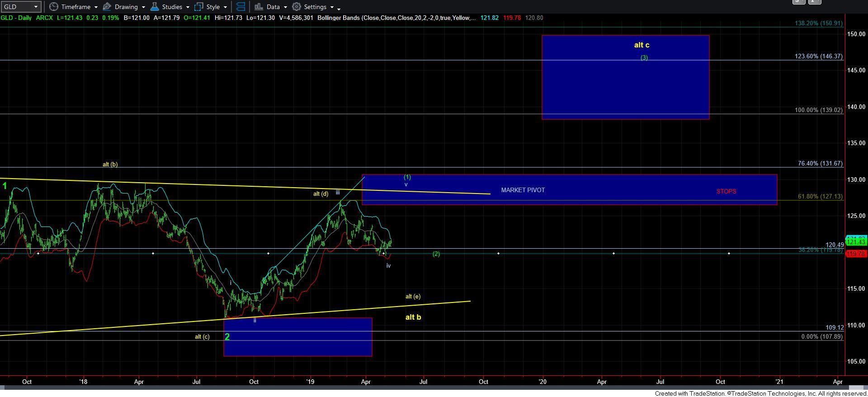Click the Studies flask icon

[155, 7]
